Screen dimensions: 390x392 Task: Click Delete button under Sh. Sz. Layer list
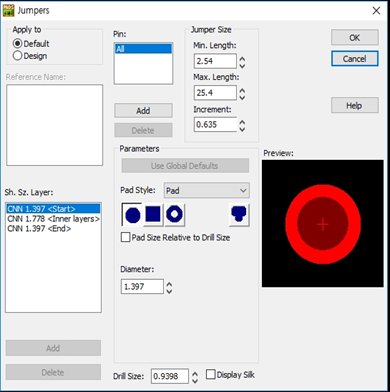53,372
